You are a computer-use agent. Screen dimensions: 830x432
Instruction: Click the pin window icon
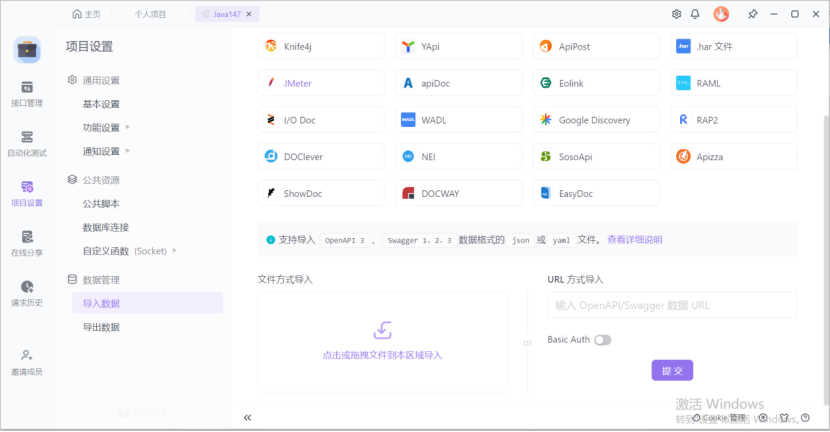pyautogui.click(x=752, y=14)
